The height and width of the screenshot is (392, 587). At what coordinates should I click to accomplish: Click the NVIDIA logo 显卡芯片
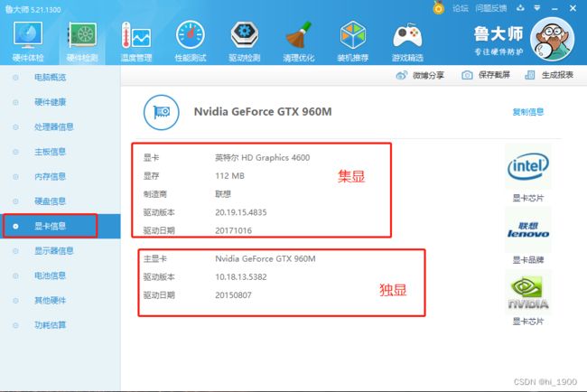[528, 293]
